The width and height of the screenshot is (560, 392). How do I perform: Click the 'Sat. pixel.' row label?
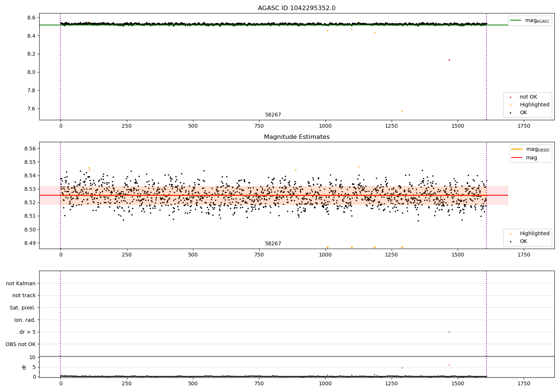[x=22, y=308]
